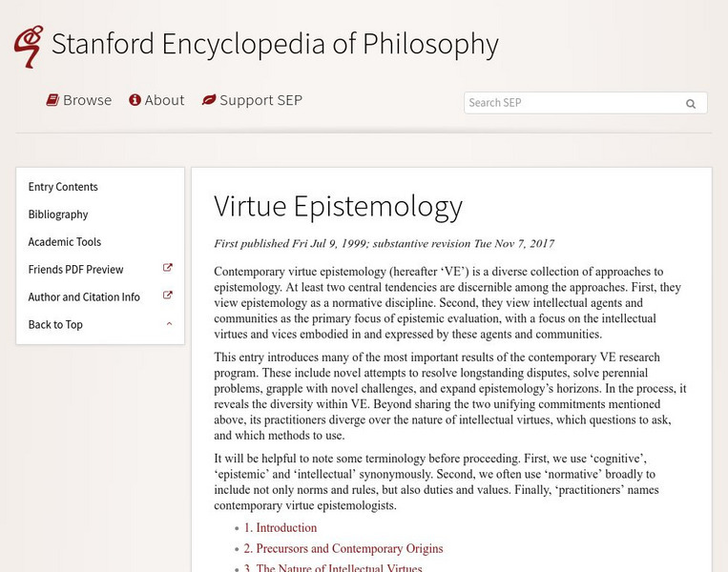Click the Browse book icon

(53, 100)
